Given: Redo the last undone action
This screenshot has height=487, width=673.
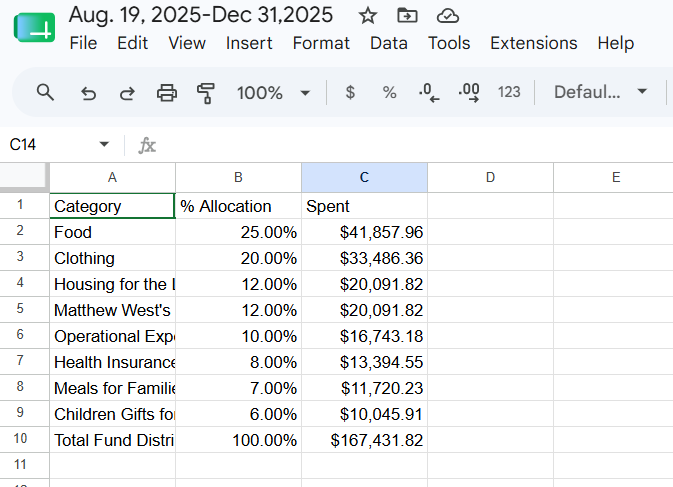Looking at the screenshot, I should [x=127, y=93].
